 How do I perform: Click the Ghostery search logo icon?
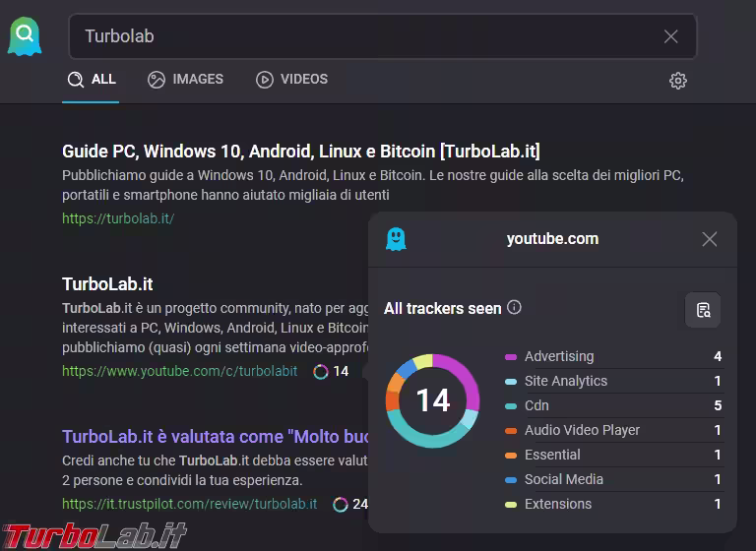click(25, 36)
